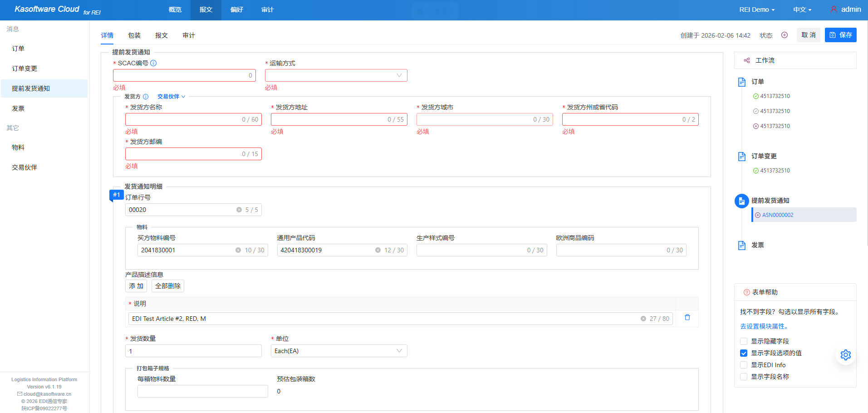Switch to the 审计 sub-tab below the header
The height and width of the screenshot is (413, 868).
[189, 35]
